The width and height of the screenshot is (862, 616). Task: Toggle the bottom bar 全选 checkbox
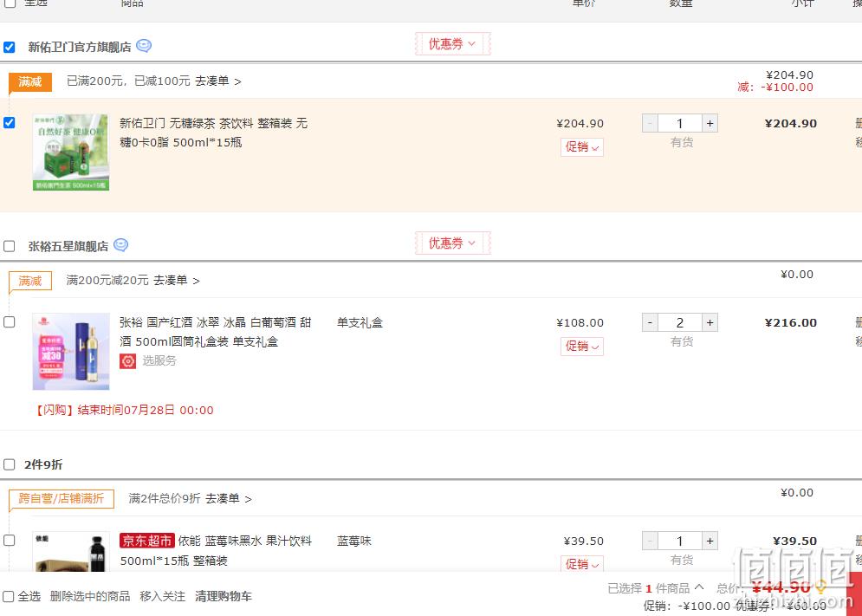(x=9, y=596)
